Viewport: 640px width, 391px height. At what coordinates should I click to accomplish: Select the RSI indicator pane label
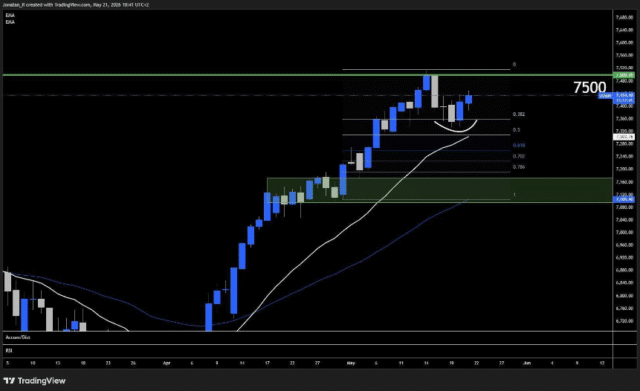(x=9, y=351)
